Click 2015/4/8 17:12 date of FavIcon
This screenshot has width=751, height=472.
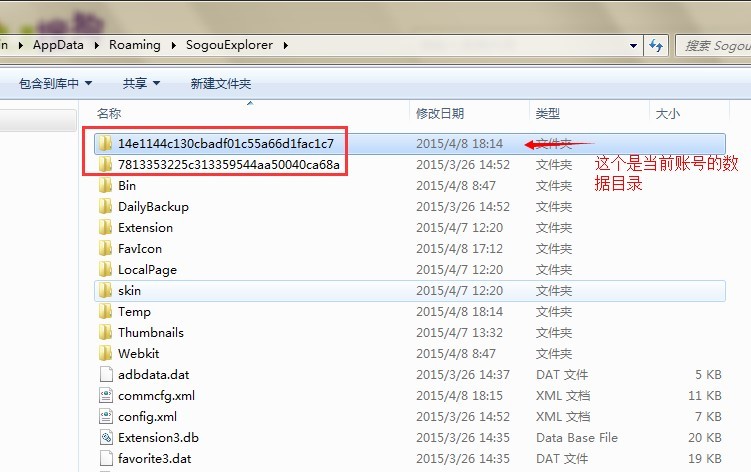pos(459,248)
